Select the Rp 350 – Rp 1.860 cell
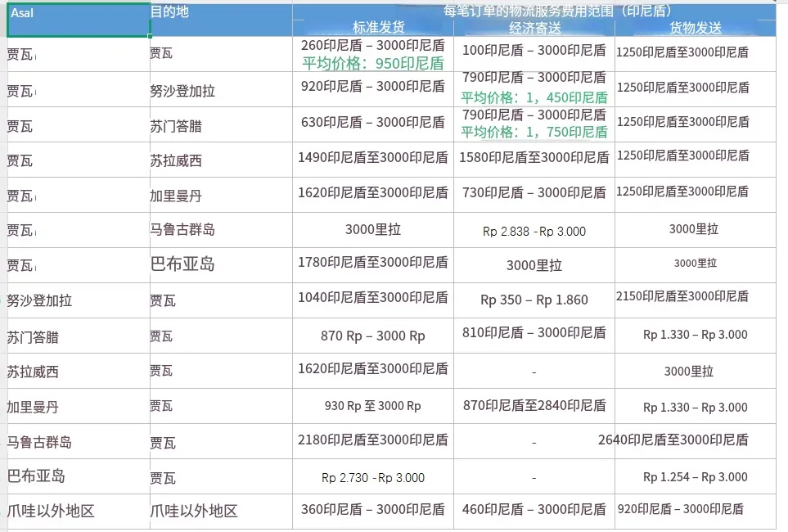Viewport: 788px width, 532px height. click(x=534, y=300)
